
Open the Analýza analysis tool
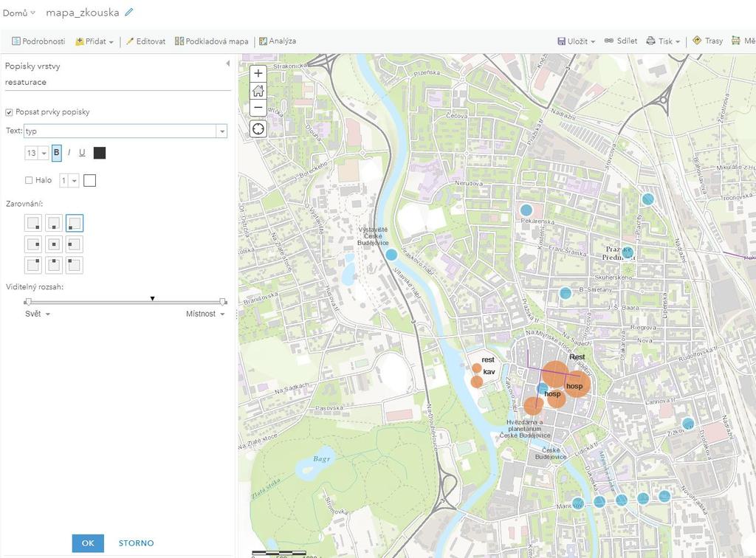click(278, 41)
